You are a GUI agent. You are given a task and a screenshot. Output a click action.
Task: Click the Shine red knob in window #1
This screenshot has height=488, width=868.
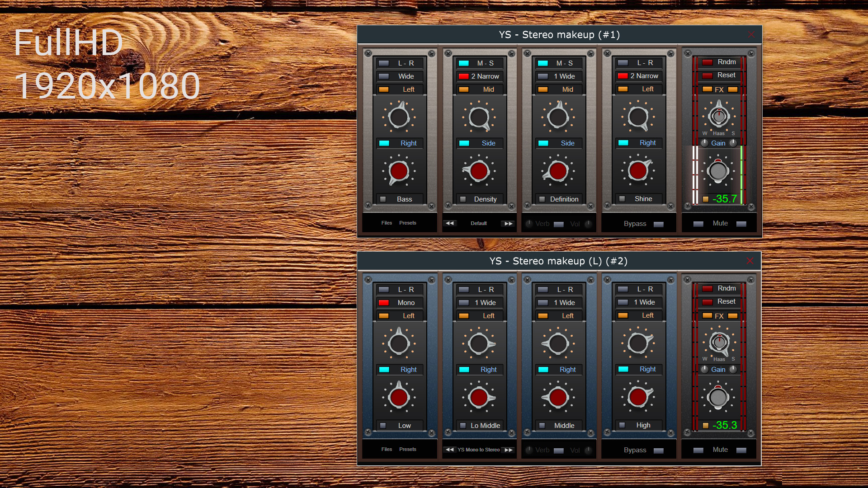point(638,171)
